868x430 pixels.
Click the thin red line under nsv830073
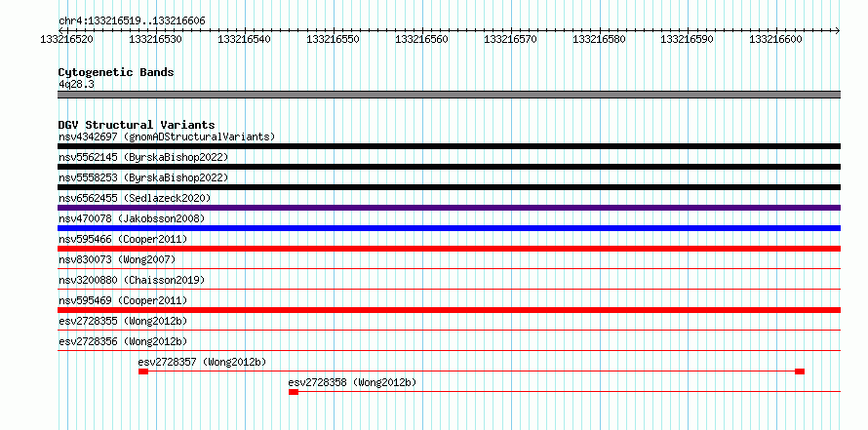coord(449,269)
